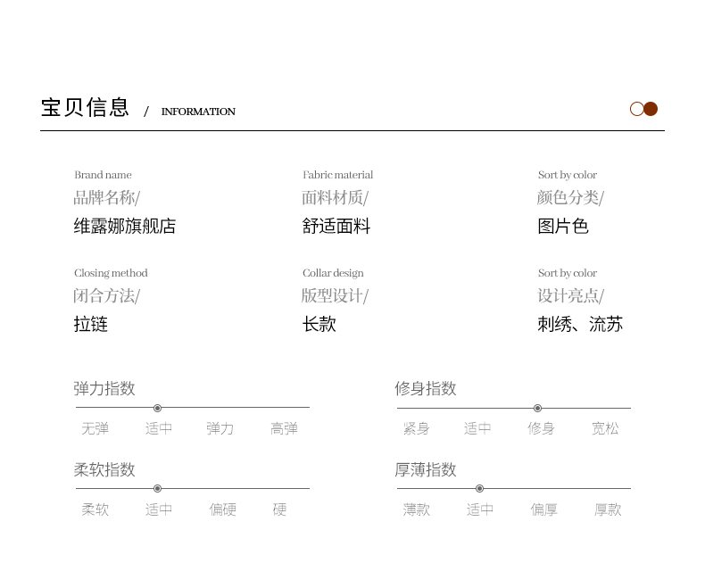Click the value 长款
705x588 pixels.
319,324
